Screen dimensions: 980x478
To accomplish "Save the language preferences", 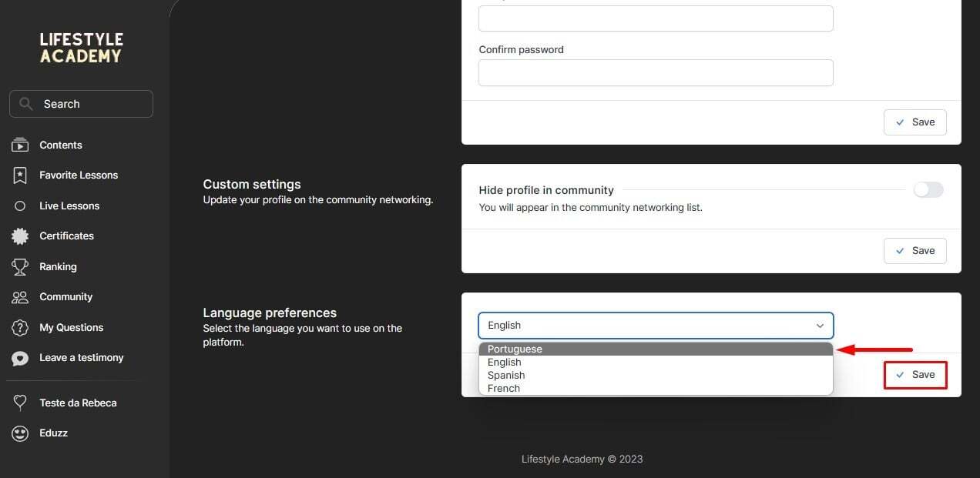I will click(915, 375).
